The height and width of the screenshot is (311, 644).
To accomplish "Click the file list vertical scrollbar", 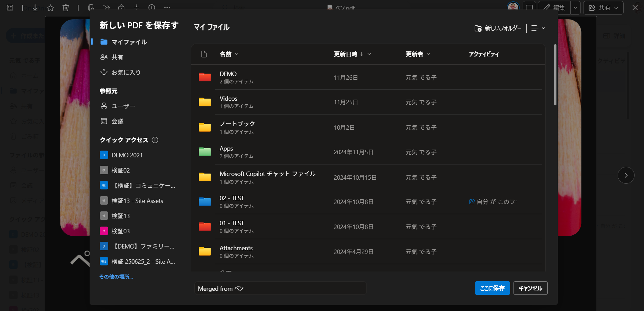I will tap(555, 75).
